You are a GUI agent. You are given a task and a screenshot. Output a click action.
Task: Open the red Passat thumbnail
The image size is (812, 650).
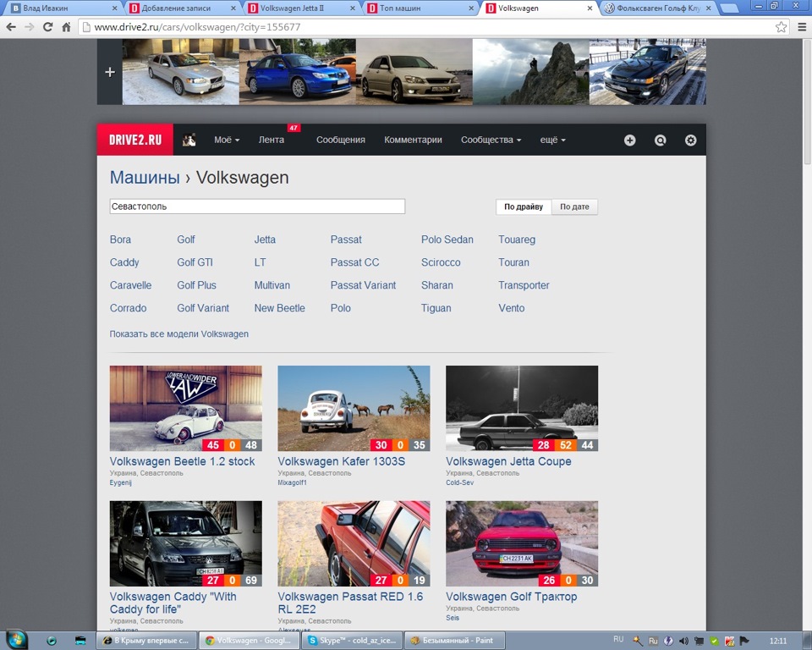coord(354,543)
